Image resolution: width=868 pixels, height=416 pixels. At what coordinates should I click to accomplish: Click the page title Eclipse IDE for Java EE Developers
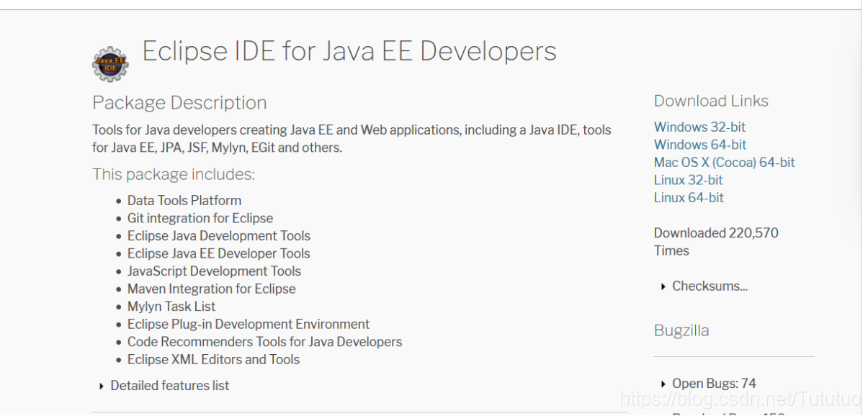(349, 52)
